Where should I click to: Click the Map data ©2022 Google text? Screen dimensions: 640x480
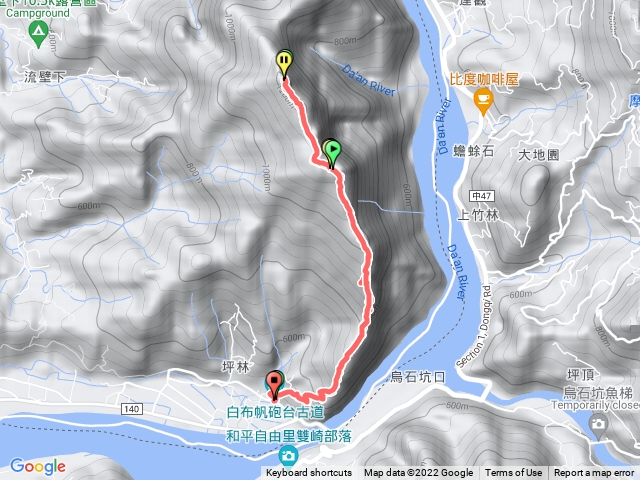pyautogui.click(x=418, y=473)
